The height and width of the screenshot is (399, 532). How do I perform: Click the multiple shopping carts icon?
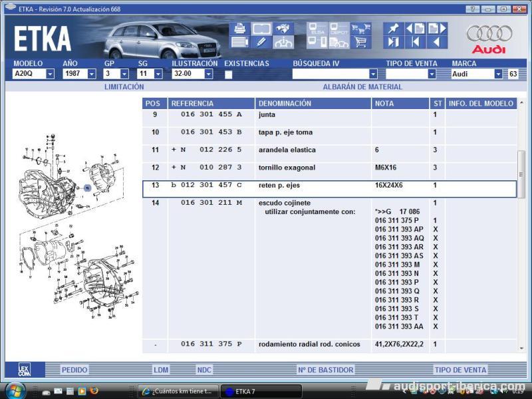click(360, 29)
